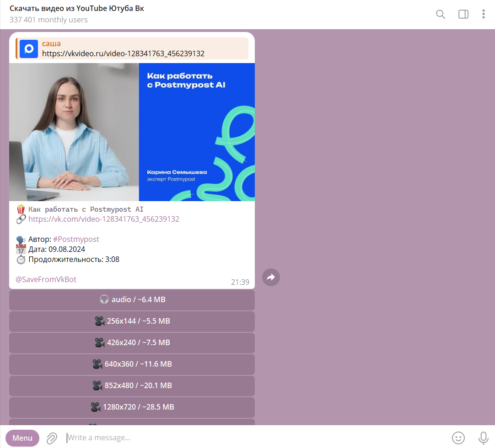Jump to quoted reply from саша
This screenshot has height=448, width=495.
point(132,48)
